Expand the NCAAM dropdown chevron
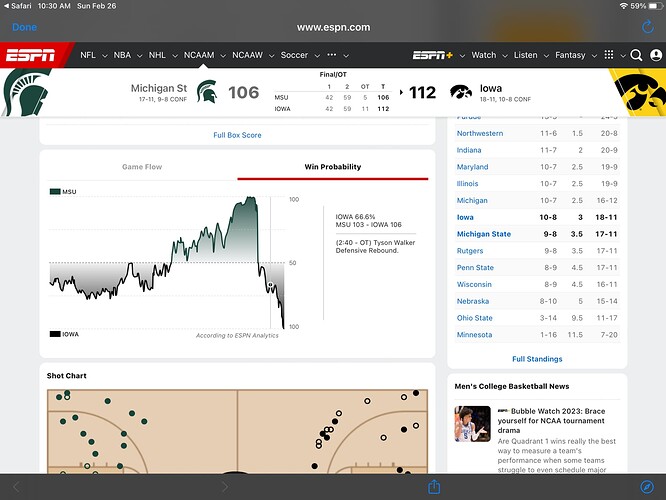This screenshot has width=666, height=500. pyautogui.click(x=223, y=56)
